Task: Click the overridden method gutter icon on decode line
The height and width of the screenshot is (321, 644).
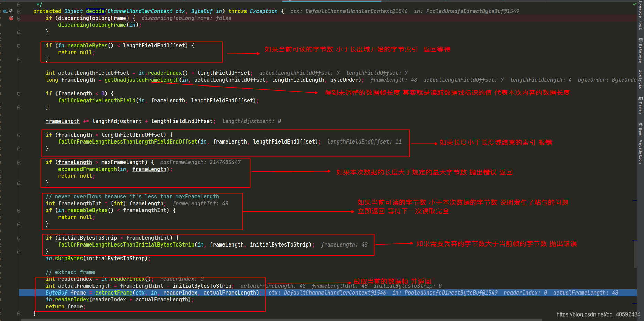Action: 5,11
